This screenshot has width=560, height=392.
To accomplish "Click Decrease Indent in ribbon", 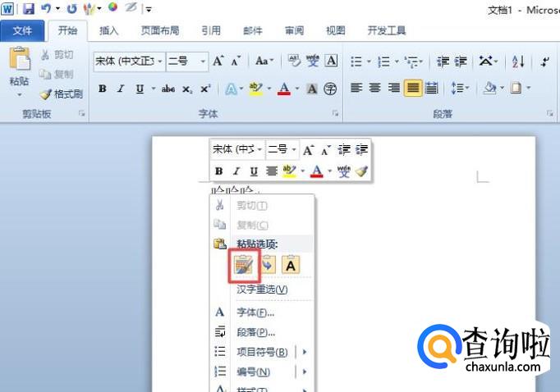I will (443, 62).
